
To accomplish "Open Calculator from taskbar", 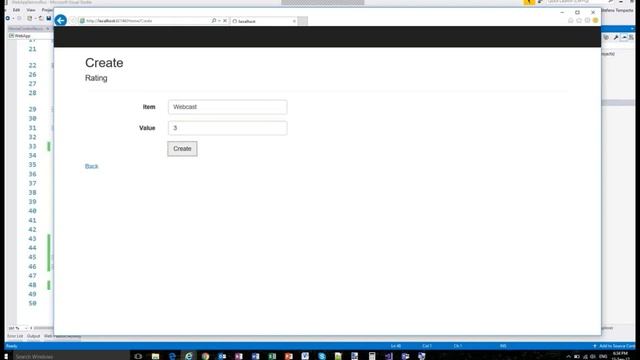I will click(x=372, y=356).
